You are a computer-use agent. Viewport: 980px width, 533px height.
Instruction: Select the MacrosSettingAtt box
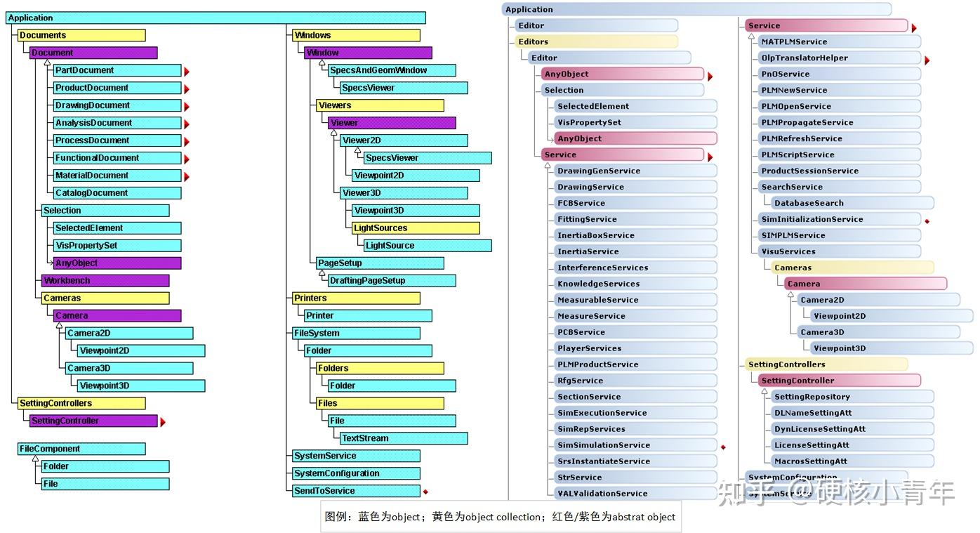point(852,461)
